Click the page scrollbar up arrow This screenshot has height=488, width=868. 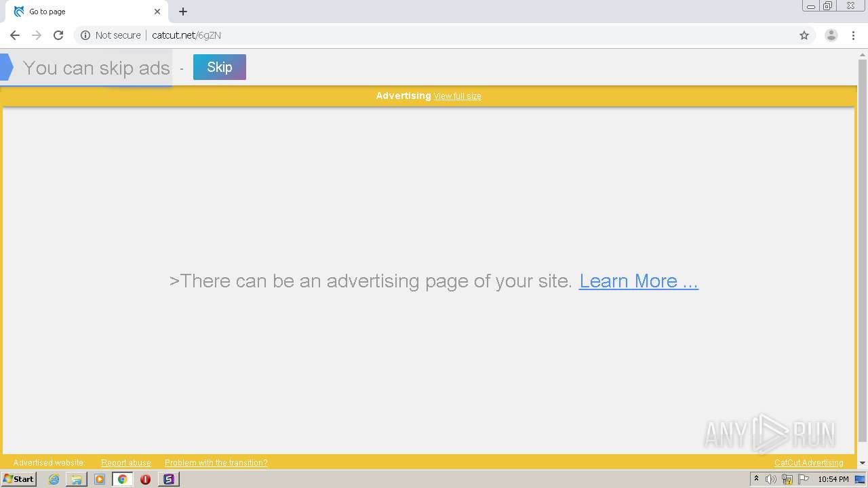click(x=863, y=54)
